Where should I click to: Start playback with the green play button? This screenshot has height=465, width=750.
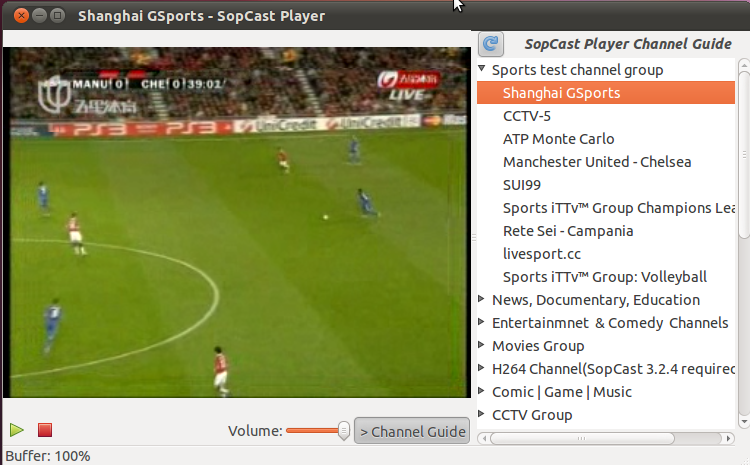click(17, 430)
